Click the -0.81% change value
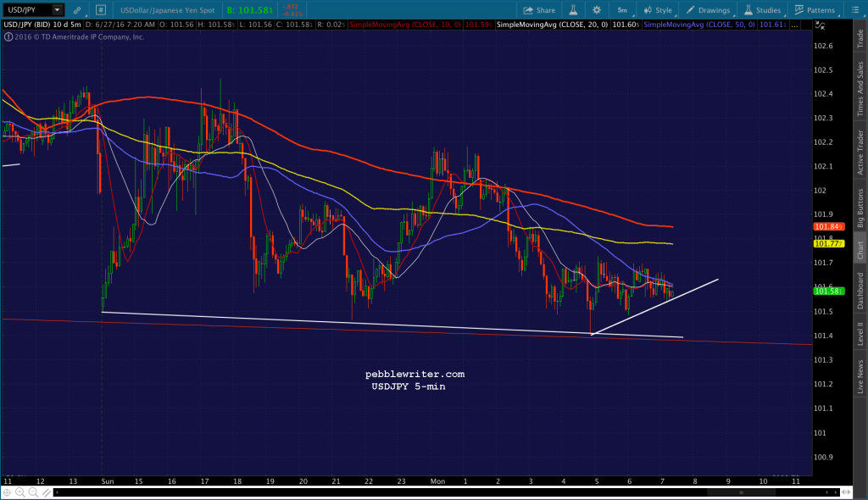The image size is (868, 500). pos(292,14)
